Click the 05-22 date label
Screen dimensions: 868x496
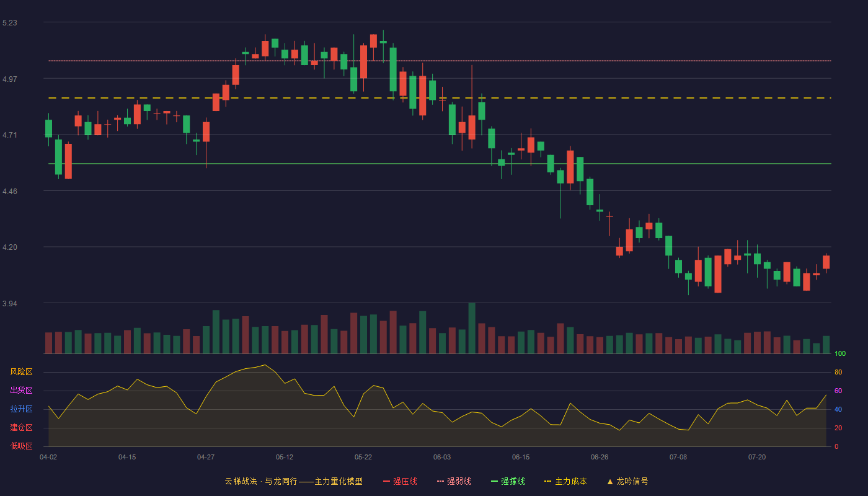pos(363,457)
